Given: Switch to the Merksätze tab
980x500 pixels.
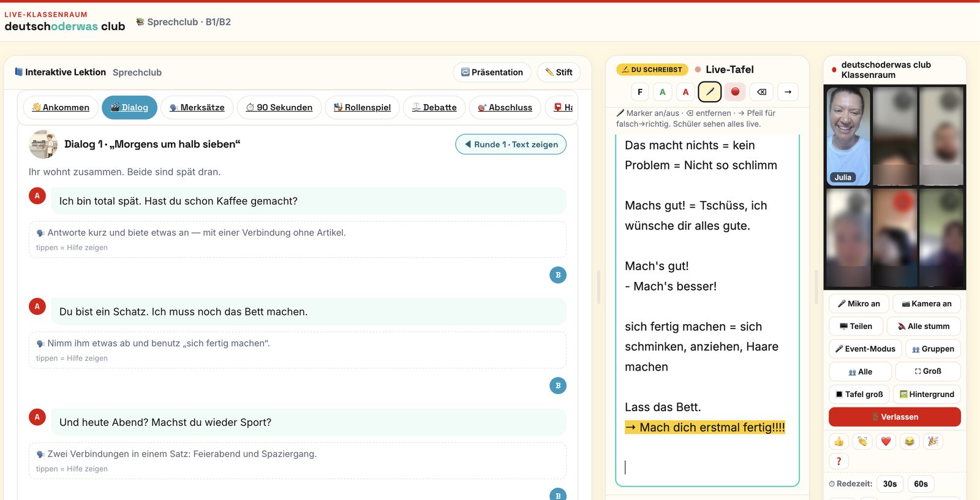Looking at the screenshot, I should (x=197, y=108).
